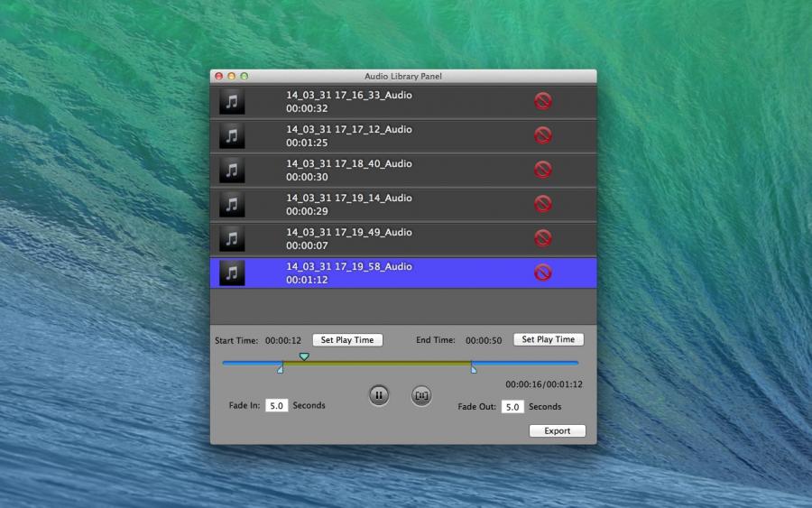Select the 14_03_31 17_16_33_Audio title text

(x=349, y=96)
